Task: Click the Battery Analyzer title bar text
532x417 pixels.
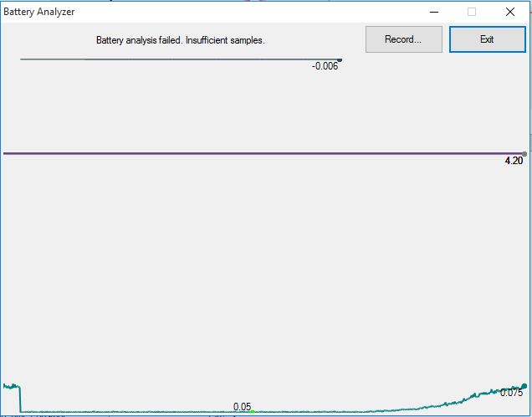Action: [x=39, y=12]
